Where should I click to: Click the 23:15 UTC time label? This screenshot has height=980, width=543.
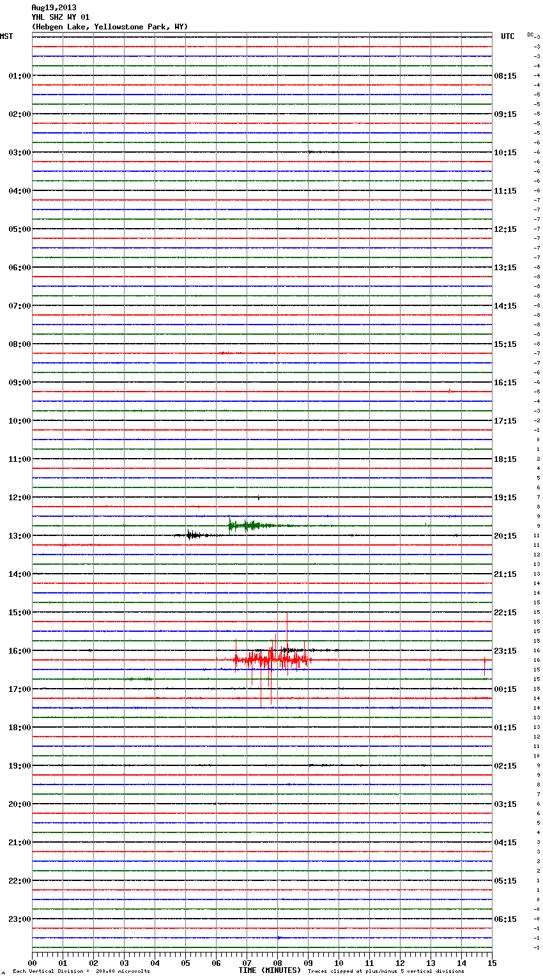pos(505,651)
